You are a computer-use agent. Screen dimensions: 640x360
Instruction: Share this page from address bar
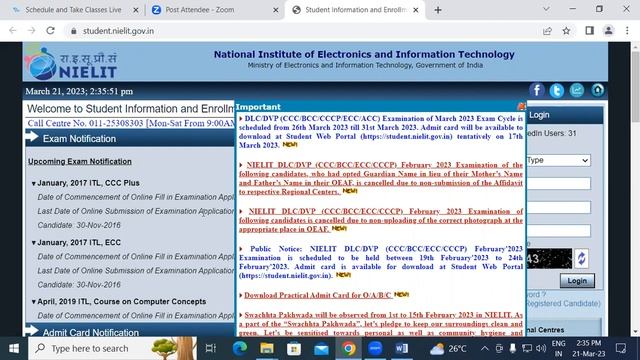[547, 31]
